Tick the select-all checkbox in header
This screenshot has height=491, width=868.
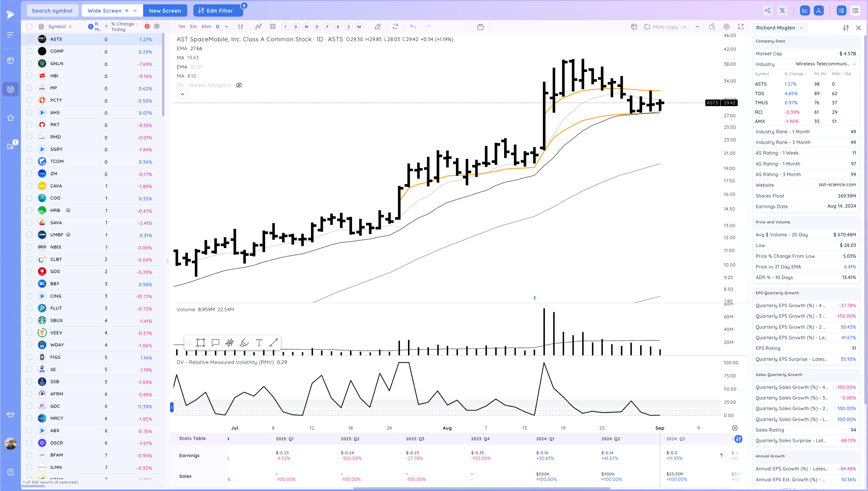29,27
